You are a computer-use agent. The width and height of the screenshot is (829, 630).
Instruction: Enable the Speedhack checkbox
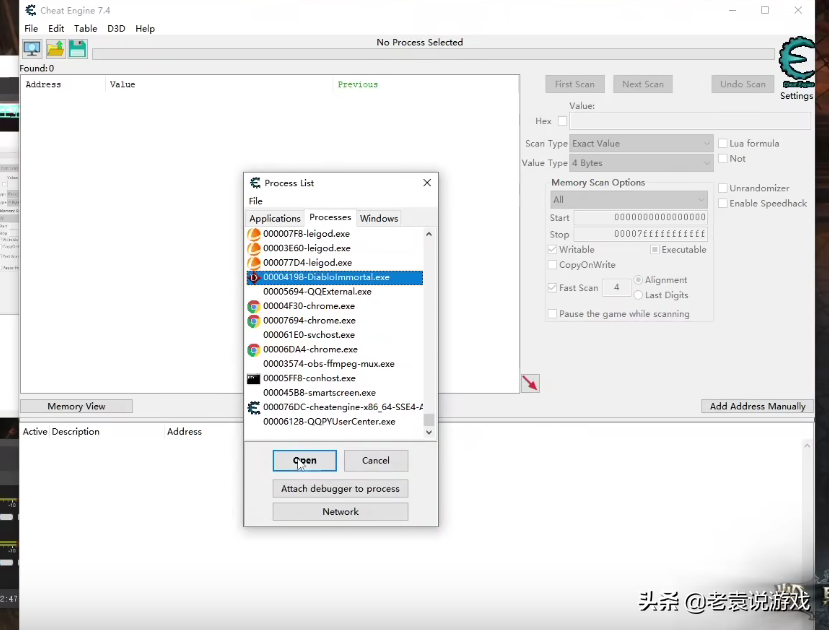point(723,203)
